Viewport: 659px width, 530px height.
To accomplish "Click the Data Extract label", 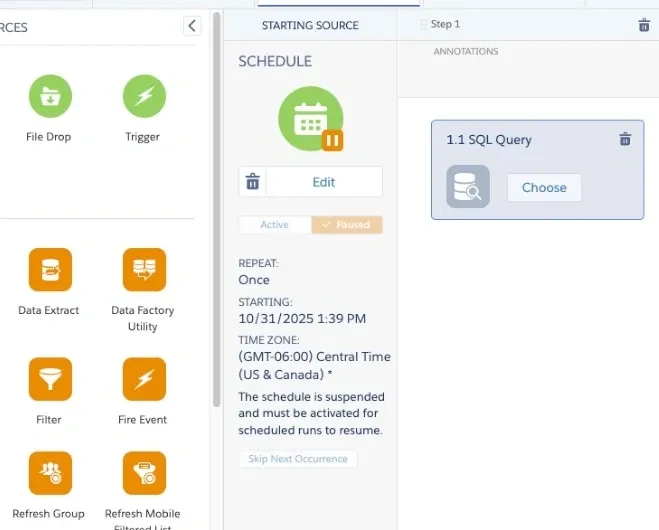I will tap(48, 310).
